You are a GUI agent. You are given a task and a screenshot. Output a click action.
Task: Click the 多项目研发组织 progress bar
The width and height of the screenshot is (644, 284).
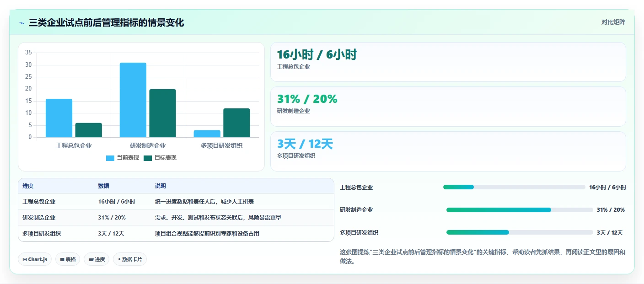point(520,232)
